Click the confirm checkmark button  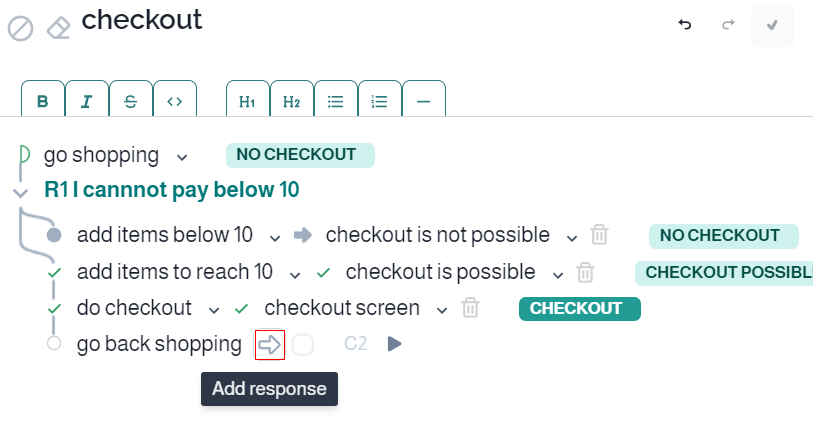tap(773, 25)
